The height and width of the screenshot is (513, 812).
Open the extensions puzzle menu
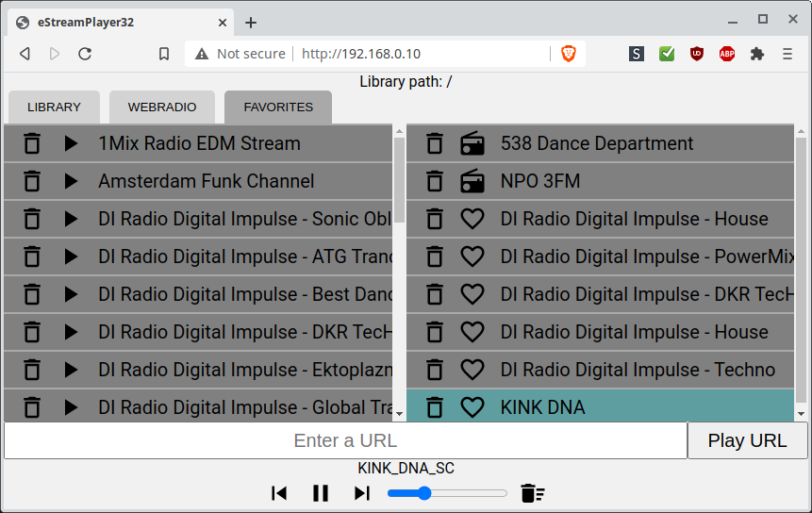[757, 54]
